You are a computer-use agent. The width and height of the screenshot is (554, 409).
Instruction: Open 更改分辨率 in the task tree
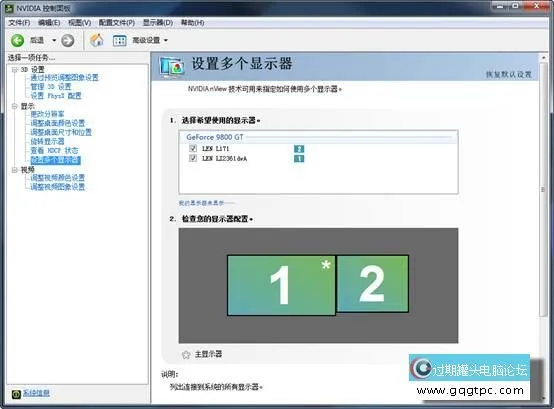coord(47,114)
